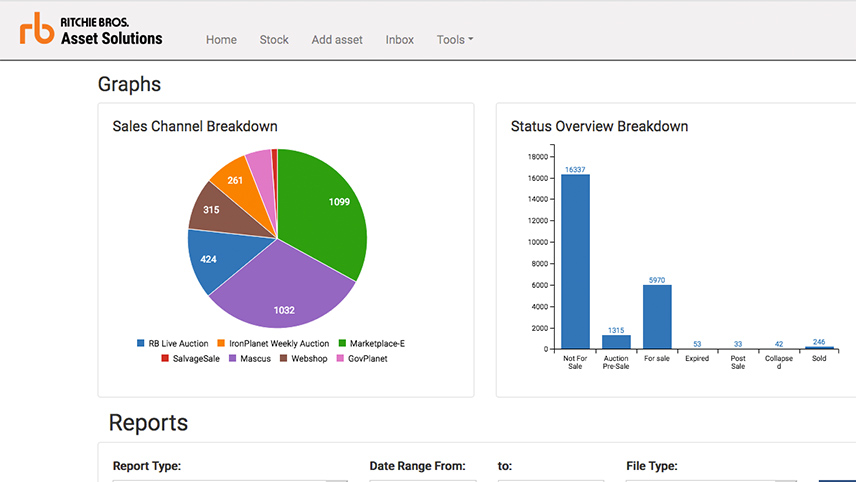Viewport: 856px width, 482px height.
Task: Click the Auction Pre-Sale bar
Action: click(x=616, y=342)
